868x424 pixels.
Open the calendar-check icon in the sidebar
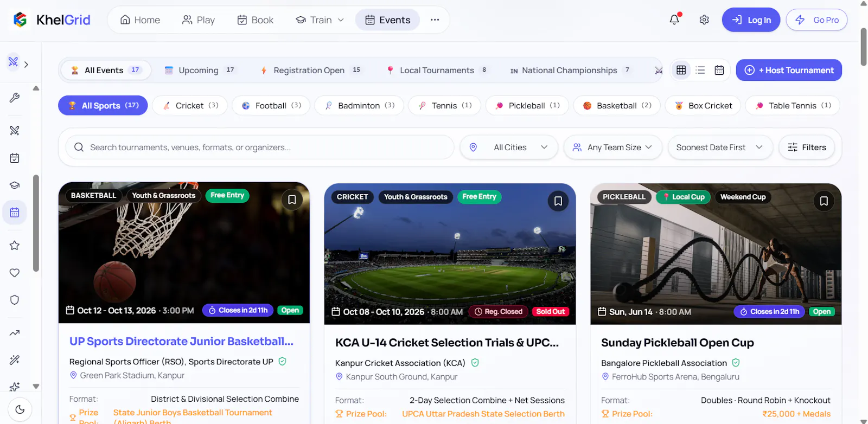tap(15, 158)
